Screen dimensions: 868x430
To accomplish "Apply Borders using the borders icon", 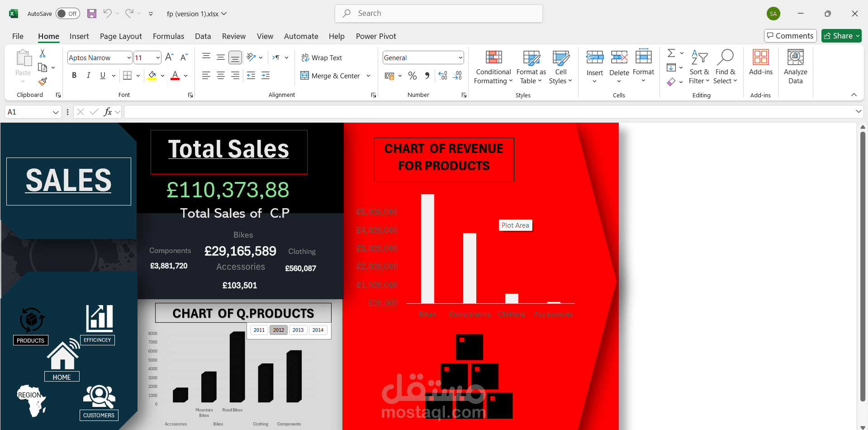I will [x=128, y=76].
